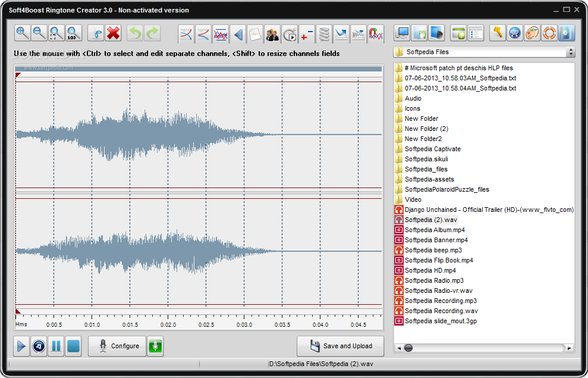The height and width of the screenshot is (378, 588).
Task: Open the Video folder in the file list
Action: click(408, 199)
